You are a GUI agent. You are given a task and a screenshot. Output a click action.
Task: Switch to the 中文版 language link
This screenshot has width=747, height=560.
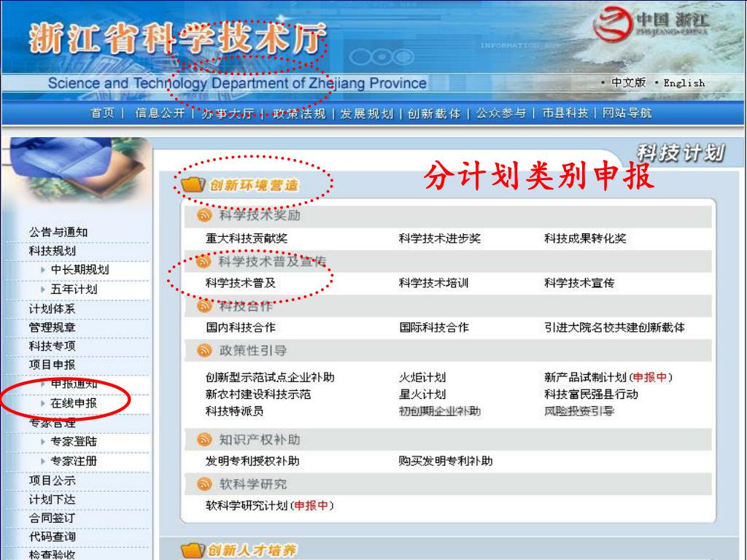628,82
